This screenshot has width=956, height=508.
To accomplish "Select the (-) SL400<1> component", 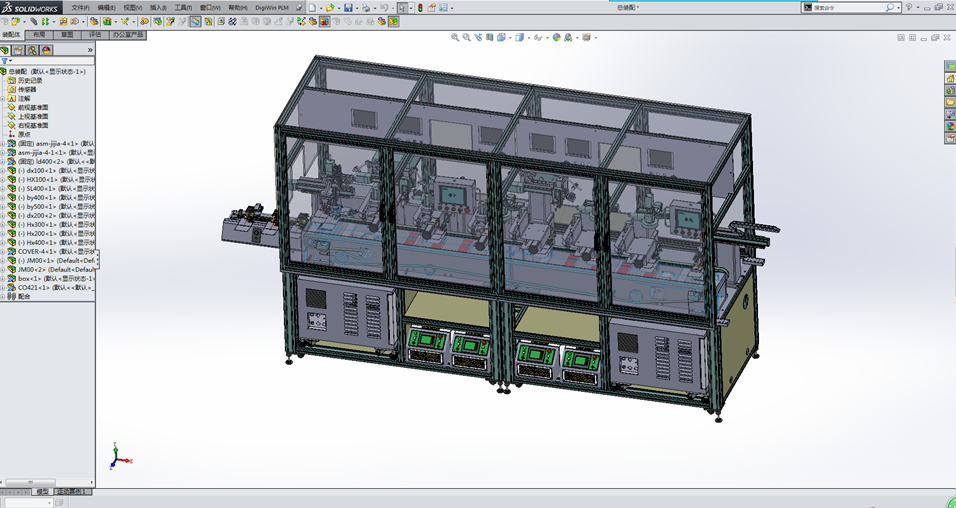I will click(x=51, y=188).
